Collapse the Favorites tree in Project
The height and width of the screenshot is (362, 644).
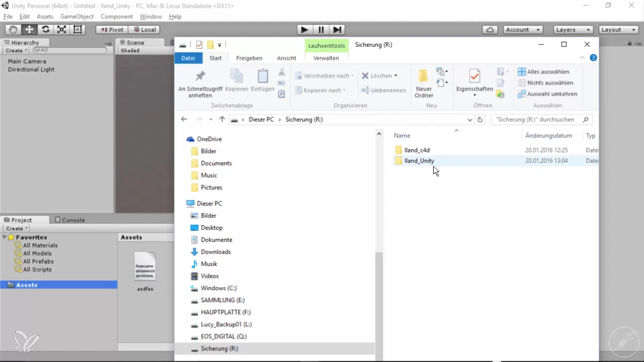pos(4,237)
